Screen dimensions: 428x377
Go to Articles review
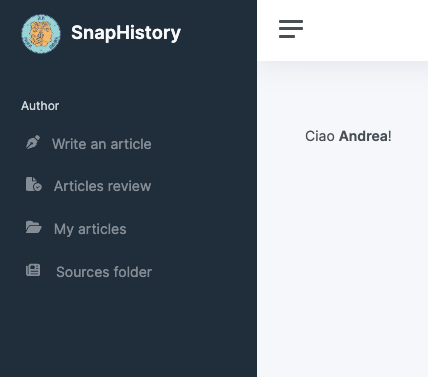click(102, 186)
